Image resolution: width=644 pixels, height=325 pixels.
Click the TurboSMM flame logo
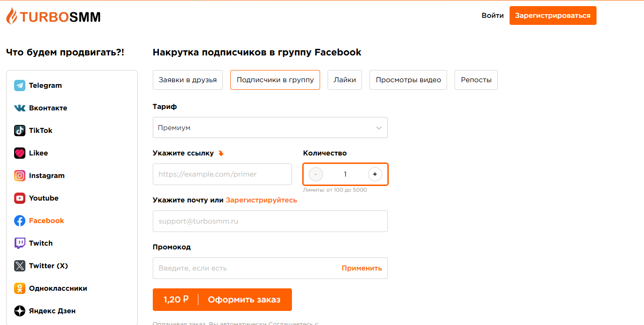(x=11, y=16)
